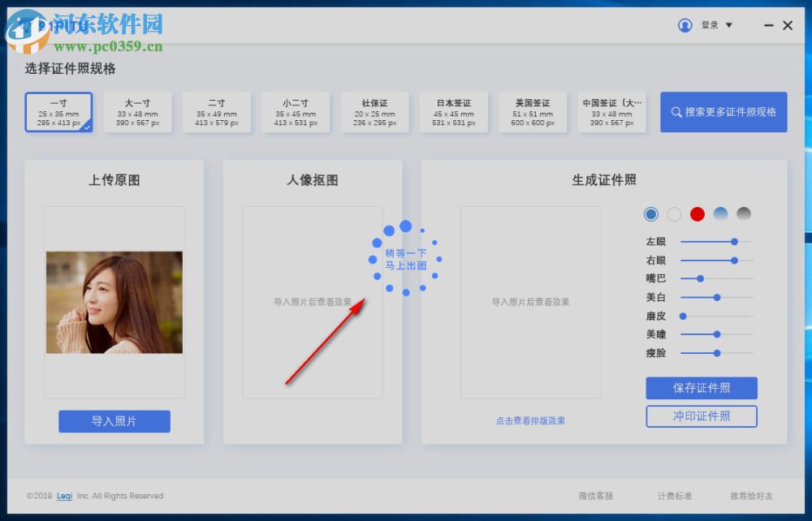812x521 pixels.
Task: Choose the 社保证 photo specification
Action: [374, 112]
